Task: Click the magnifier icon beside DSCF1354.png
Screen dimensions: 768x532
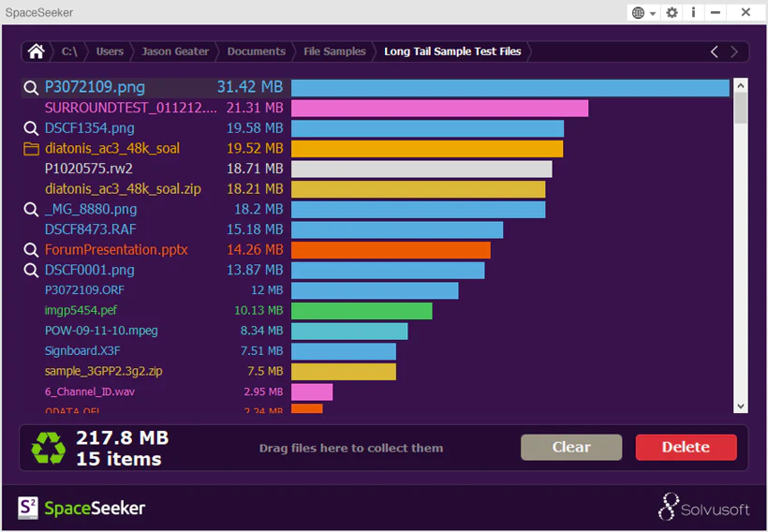Action: click(x=31, y=128)
